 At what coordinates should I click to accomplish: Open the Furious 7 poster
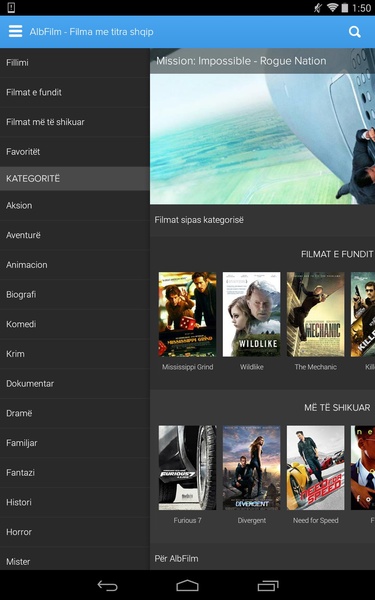(x=188, y=468)
